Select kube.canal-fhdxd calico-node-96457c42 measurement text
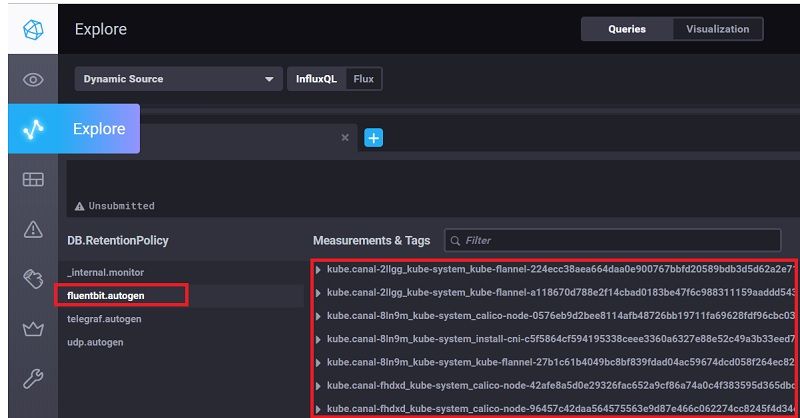800x418 pixels. coord(561,408)
